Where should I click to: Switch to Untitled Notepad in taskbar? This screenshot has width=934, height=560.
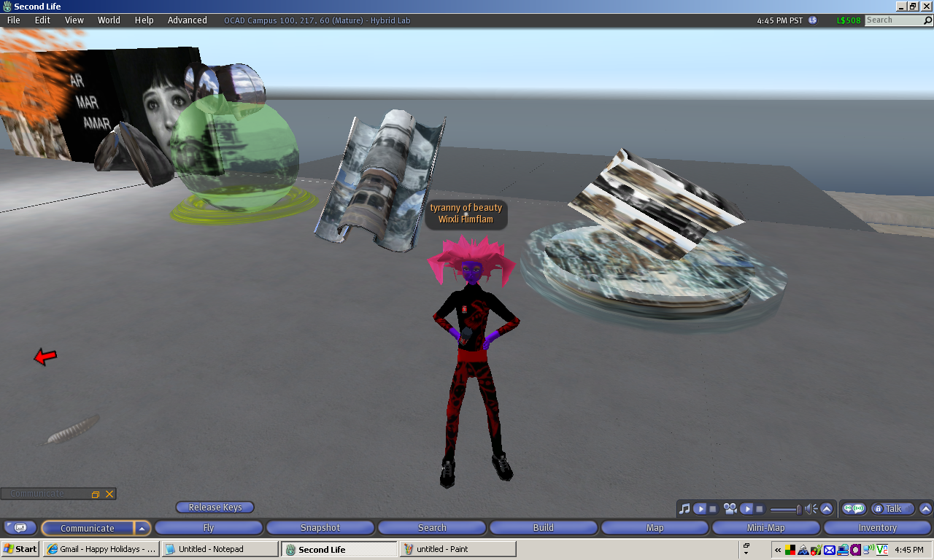point(220,549)
